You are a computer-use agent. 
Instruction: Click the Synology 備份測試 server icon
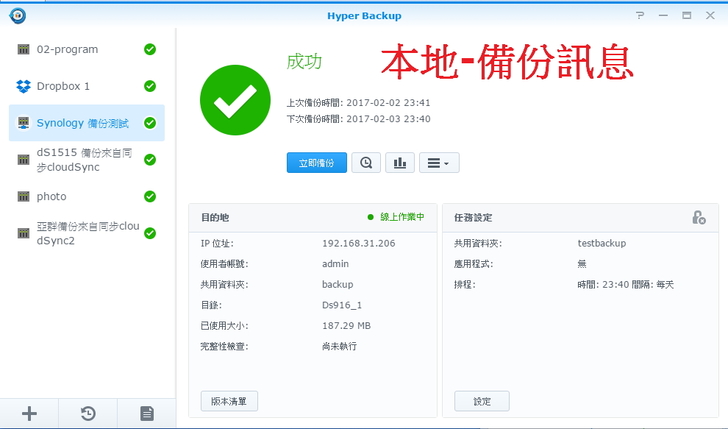pos(23,123)
